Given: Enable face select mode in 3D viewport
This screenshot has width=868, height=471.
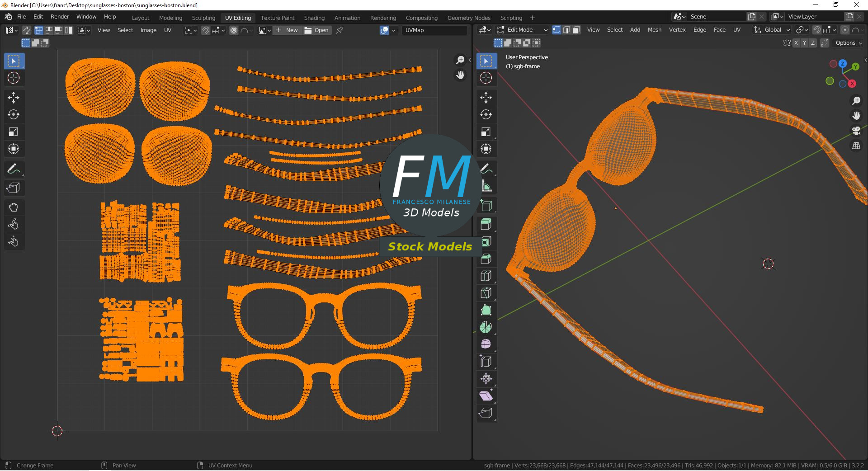Looking at the screenshot, I should (x=576, y=30).
